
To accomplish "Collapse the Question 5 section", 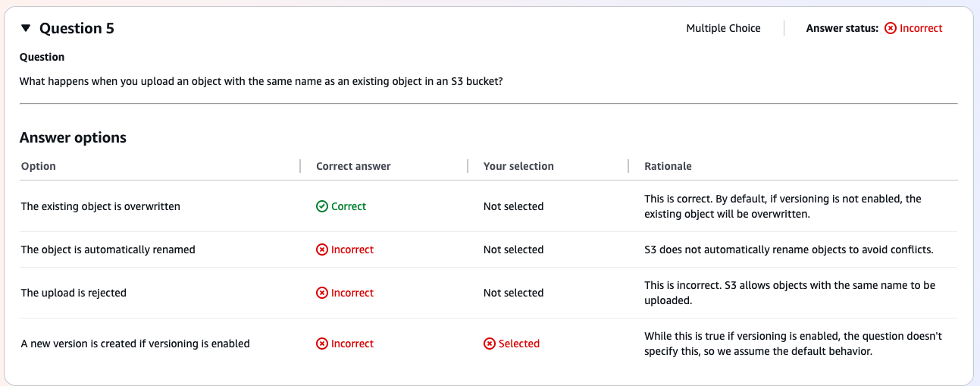I will 26,29.
